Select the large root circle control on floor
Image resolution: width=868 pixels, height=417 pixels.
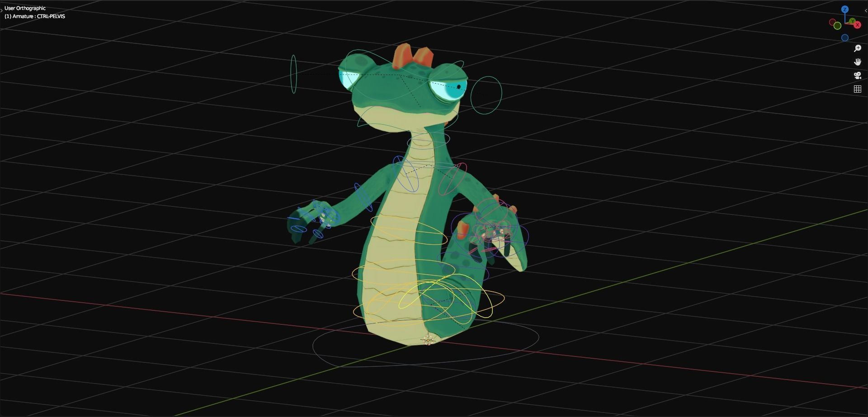click(x=425, y=342)
